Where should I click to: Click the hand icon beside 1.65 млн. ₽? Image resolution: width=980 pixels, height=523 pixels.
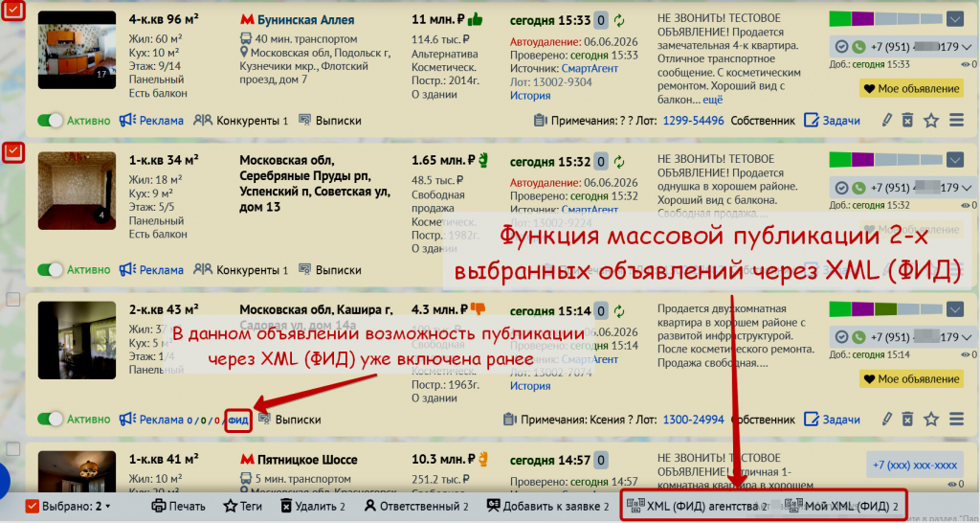pos(482,160)
